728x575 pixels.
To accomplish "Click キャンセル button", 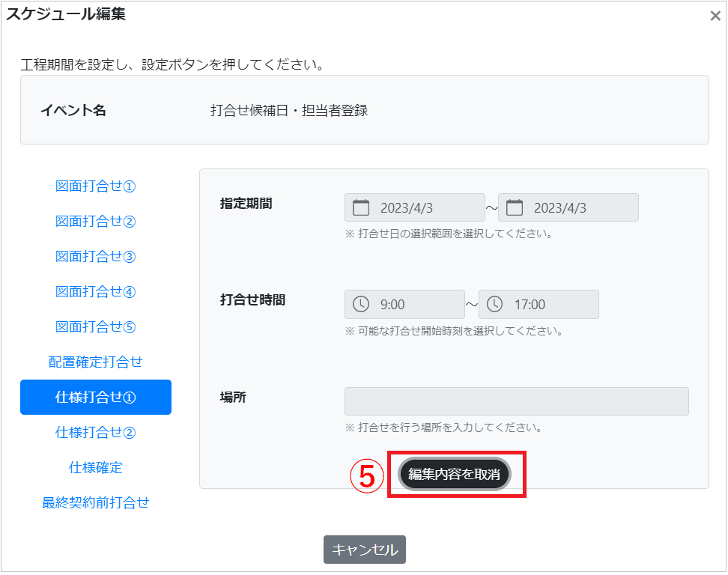I will (365, 550).
